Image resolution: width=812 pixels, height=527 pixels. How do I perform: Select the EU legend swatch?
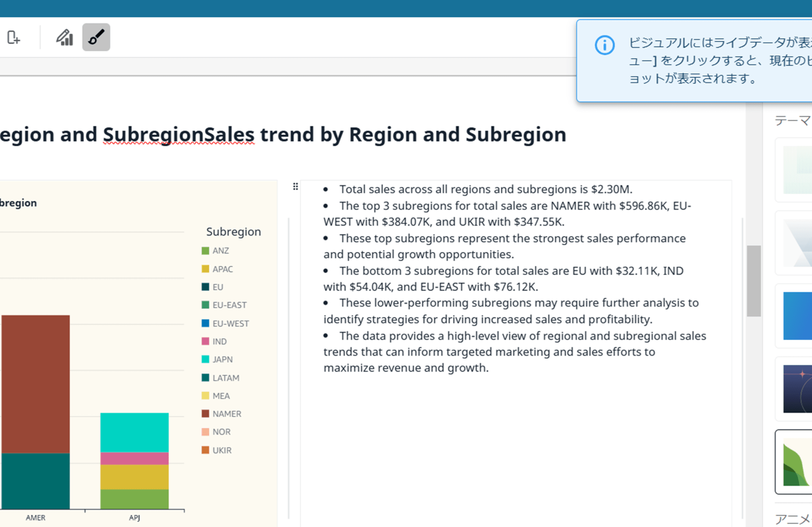[205, 287]
